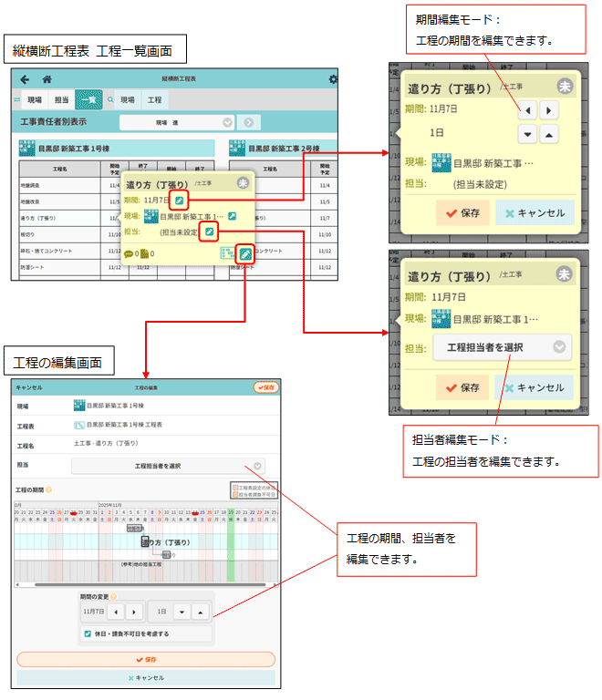602x700 pixels.
Task: Go to home via the house icon
Action: coord(47,79)
